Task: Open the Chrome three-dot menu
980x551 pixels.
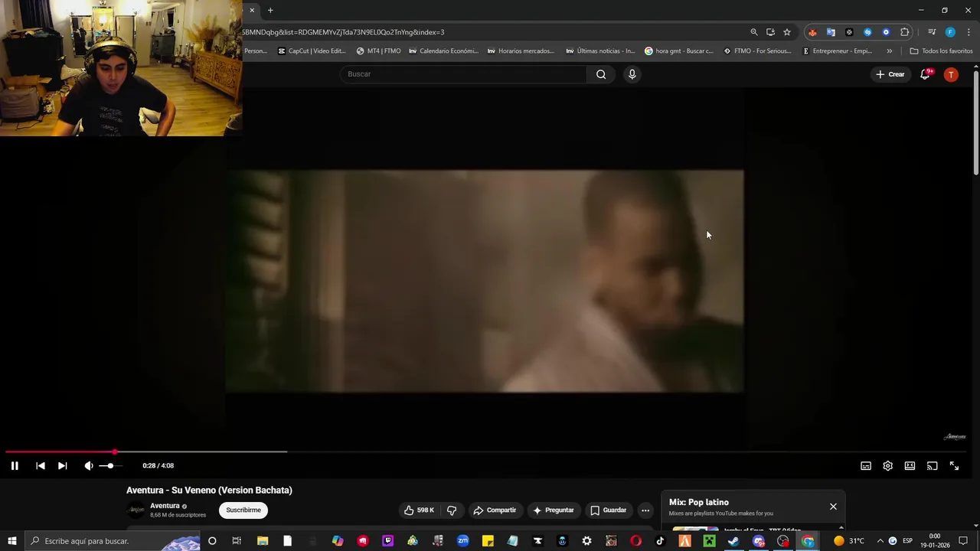Action: [x=969, y=32]
